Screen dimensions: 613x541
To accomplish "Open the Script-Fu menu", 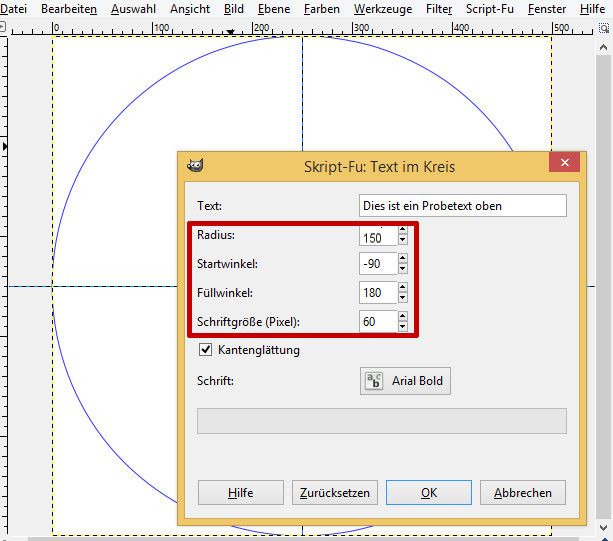I will (490, 9).
